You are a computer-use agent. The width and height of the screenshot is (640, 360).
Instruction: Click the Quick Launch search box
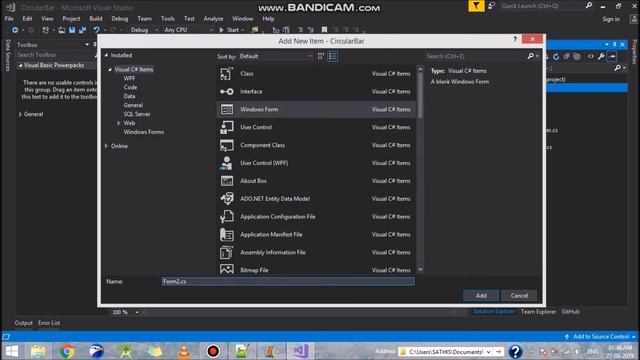542,6
